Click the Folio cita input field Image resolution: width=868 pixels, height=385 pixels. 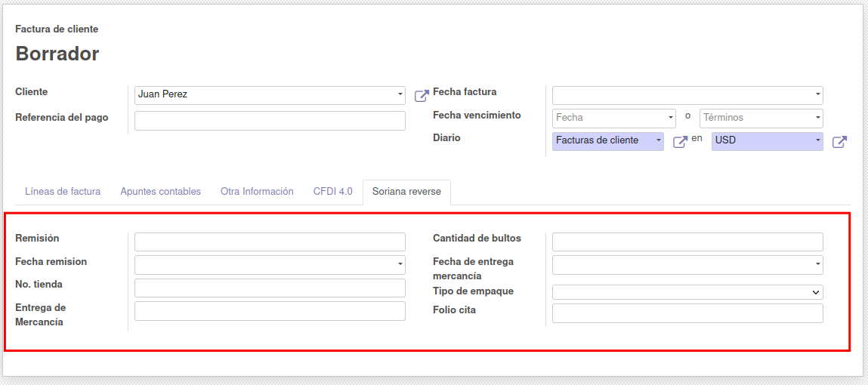point(687,313)
